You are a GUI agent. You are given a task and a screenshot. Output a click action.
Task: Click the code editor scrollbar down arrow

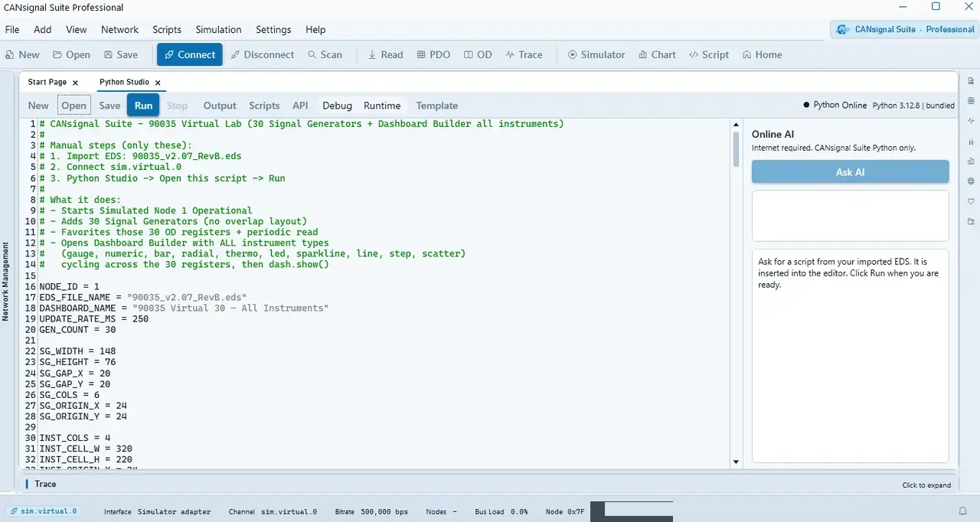[737, 462]
